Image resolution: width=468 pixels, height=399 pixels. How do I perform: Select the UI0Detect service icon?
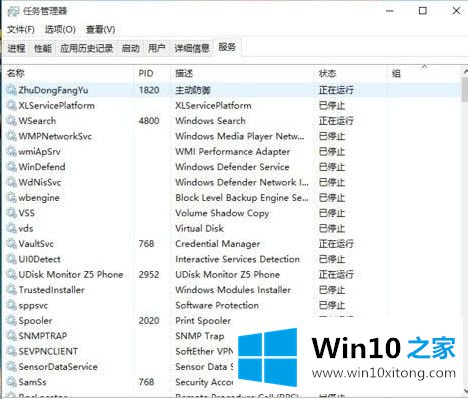click(x=11, y=259)
